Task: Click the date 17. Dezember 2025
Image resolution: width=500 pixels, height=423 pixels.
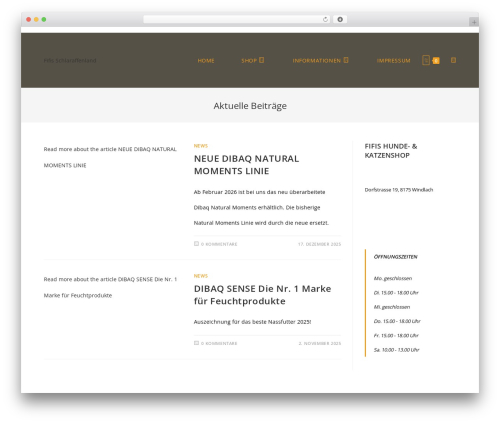Action: click(x=319, y=244)
